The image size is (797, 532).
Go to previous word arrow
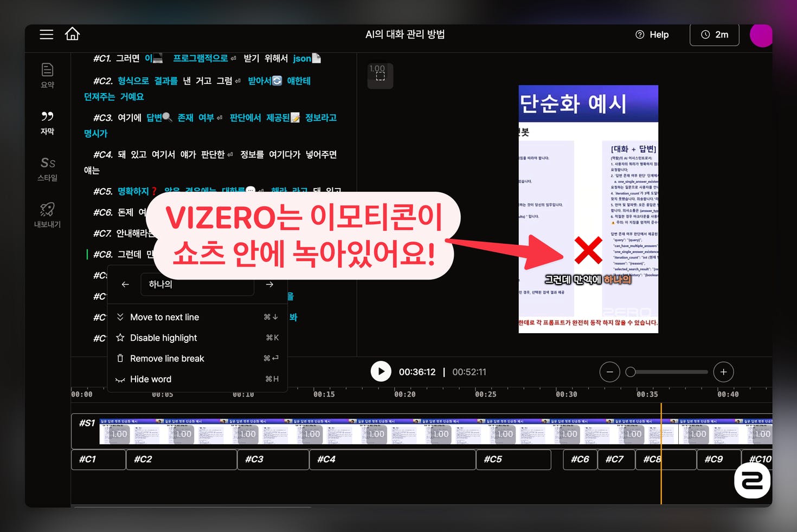coord(125,284)
